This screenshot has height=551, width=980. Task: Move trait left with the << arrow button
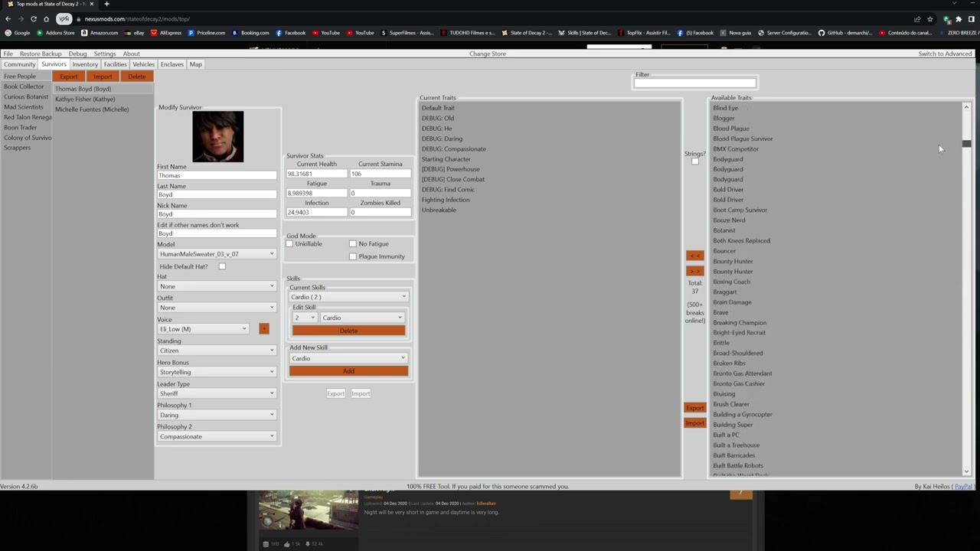pyautogui.click(x=694, y=256)
